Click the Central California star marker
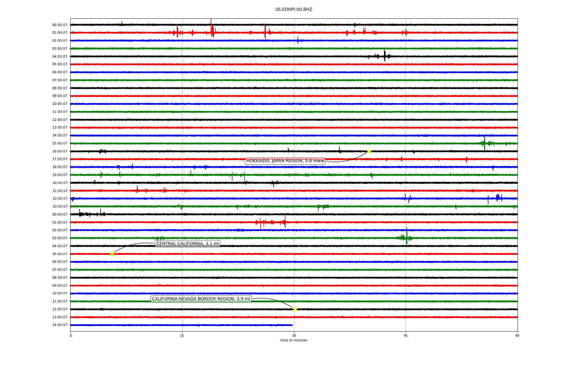Viewport: 588px width, 368px height. point(112,254)
